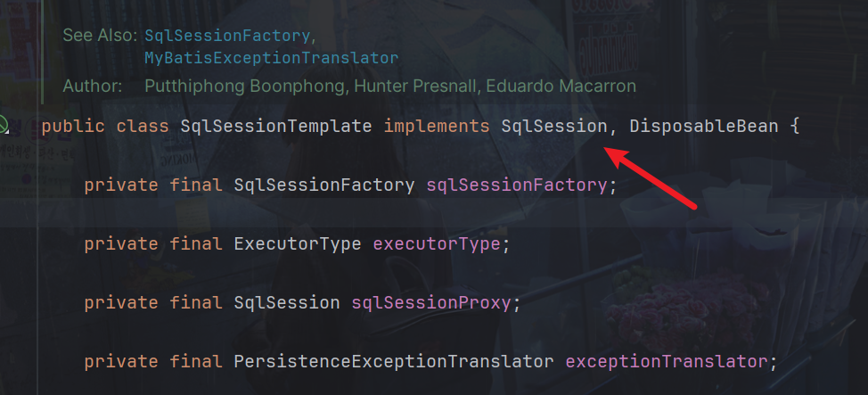Image resolution: width=868 pixels, height=395 pixels.
Task: Click the SqlSessionTemplate class name
Action: click(x=275, y=126)
